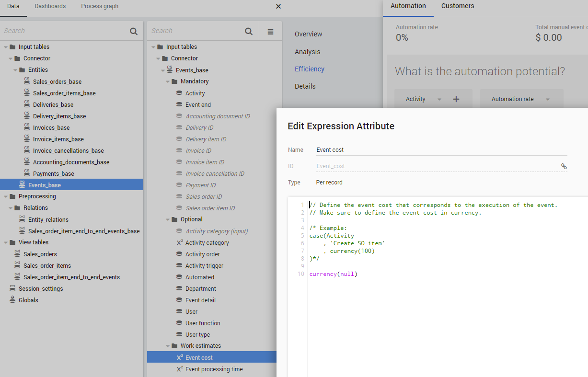This screenshot has width=588, height=377.
Task: Click the Name field containing Event cost
Action: pyautogui.click(x=441, y=150)
